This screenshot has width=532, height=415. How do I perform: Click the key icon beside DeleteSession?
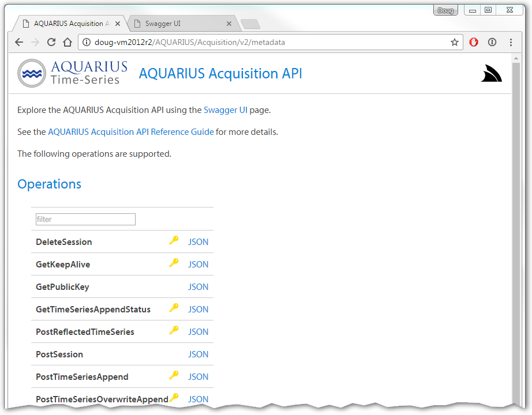[174, 241]
